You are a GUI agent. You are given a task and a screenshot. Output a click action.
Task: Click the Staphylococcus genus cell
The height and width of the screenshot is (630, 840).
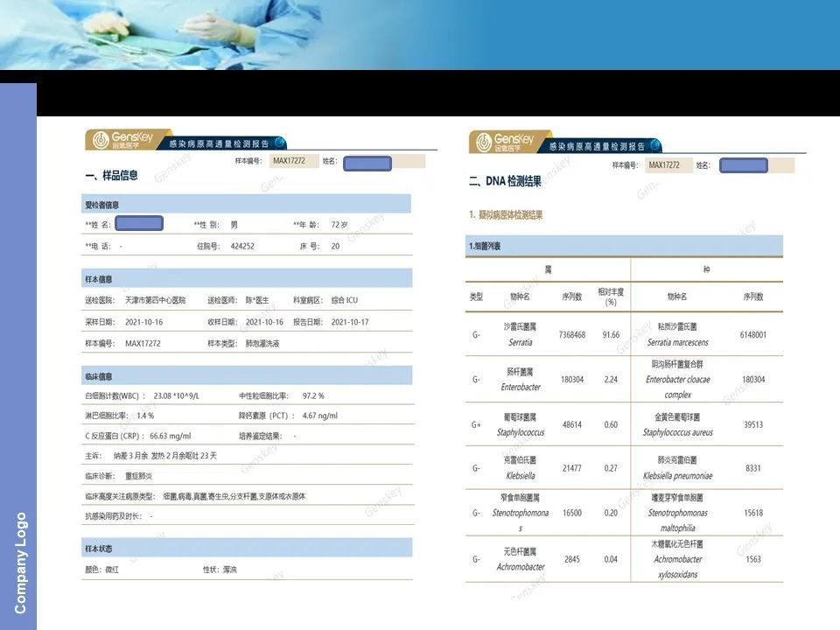520,424
